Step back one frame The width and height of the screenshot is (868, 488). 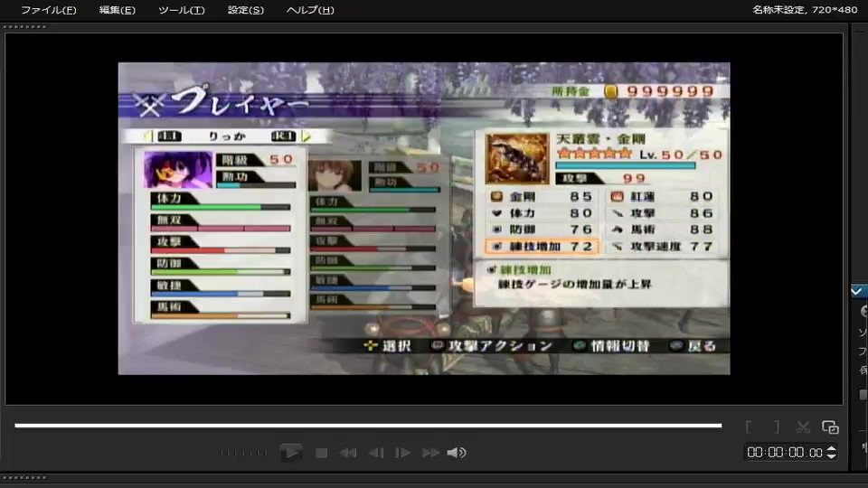tap(376, 453)
